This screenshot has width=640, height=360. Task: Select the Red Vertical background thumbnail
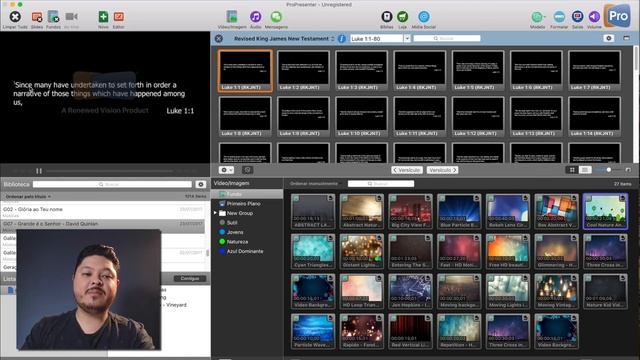[x=410, y=331]
